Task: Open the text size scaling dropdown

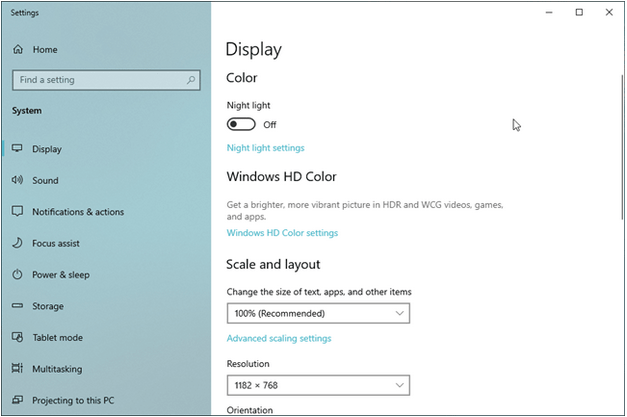Action: (x=318, y=313)
